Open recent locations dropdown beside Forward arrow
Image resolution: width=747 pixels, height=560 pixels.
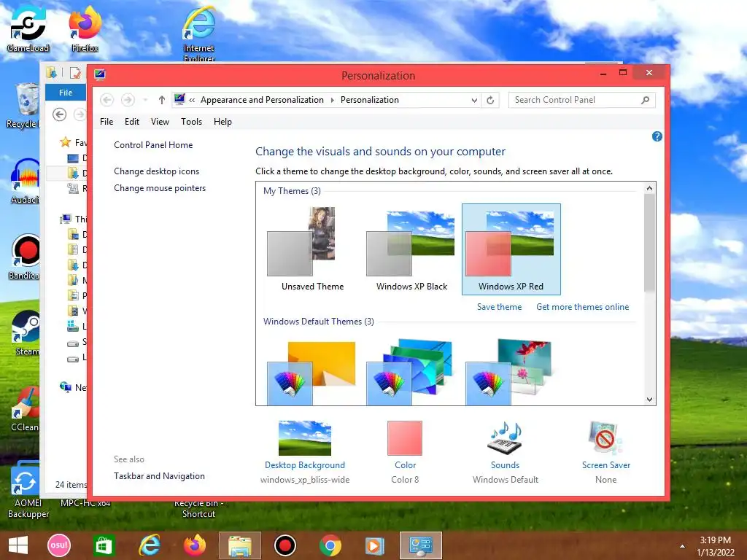(145, 100)
